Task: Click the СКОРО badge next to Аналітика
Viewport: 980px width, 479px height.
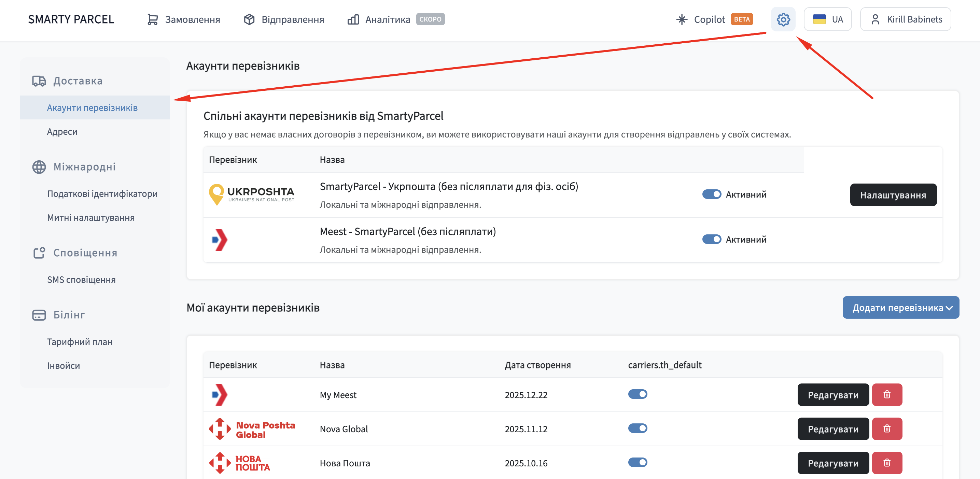Action: [x=430, y=19]
